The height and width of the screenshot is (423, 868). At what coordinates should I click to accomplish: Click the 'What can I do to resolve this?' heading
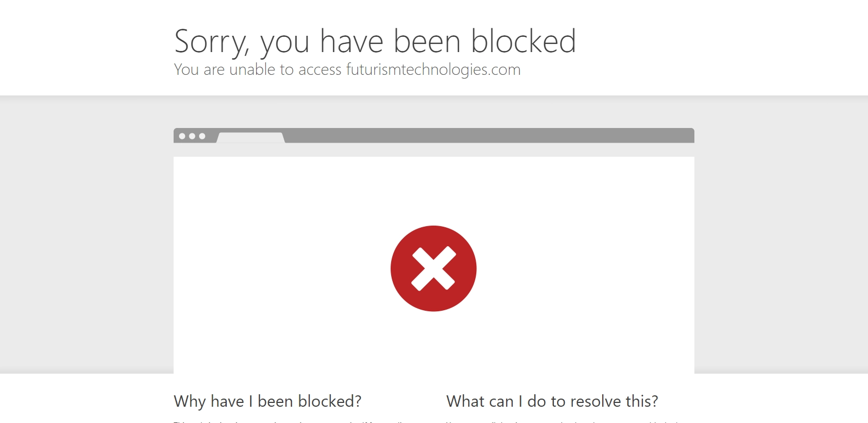[x=552, y=401]
